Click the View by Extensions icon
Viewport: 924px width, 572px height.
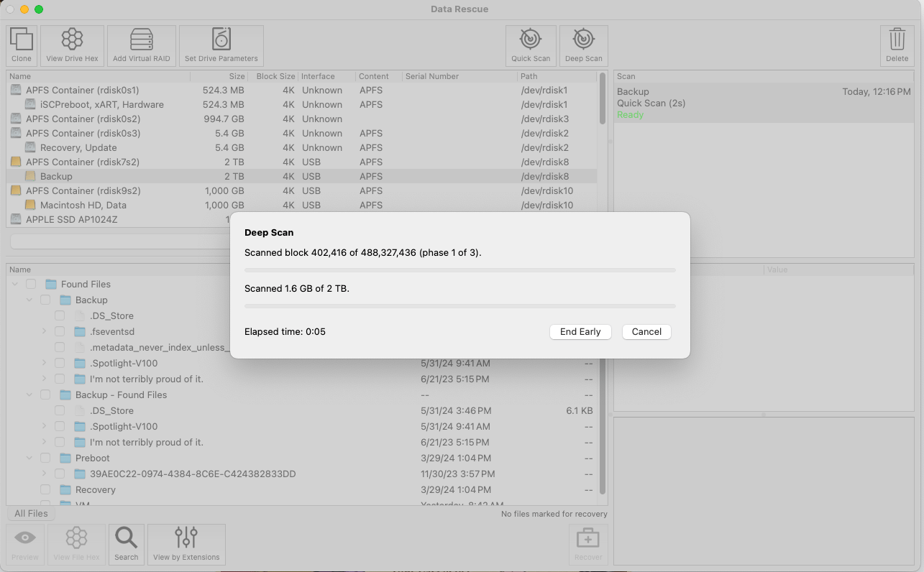coord(186,544)
